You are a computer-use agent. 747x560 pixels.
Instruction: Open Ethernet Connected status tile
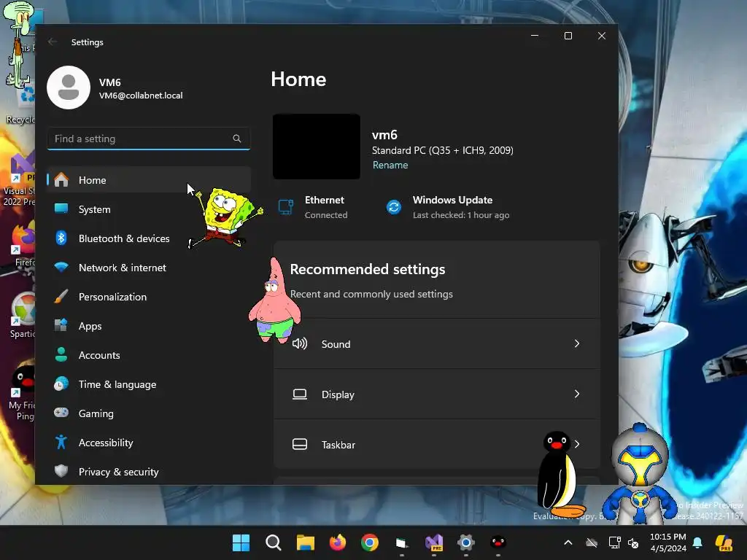(314, 207)
